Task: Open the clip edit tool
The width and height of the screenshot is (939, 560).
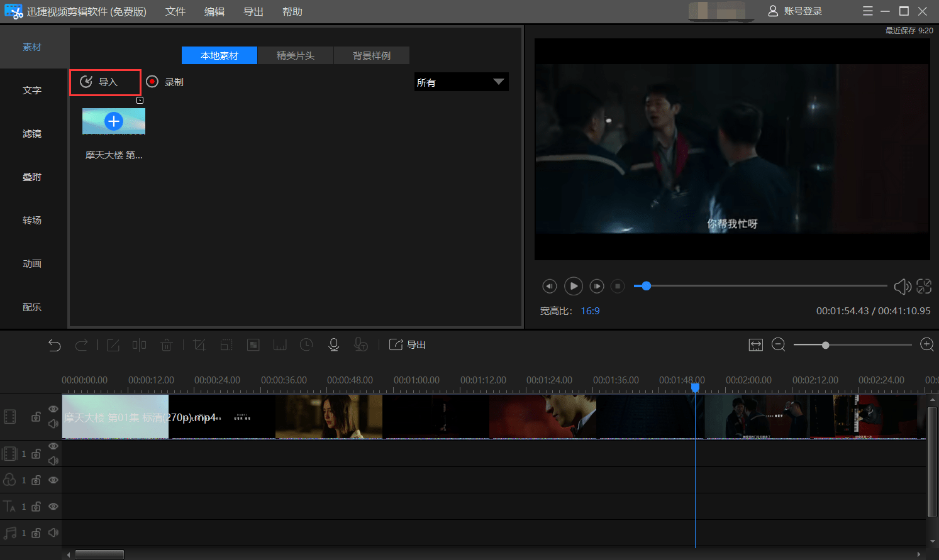Action: [113, 345]
